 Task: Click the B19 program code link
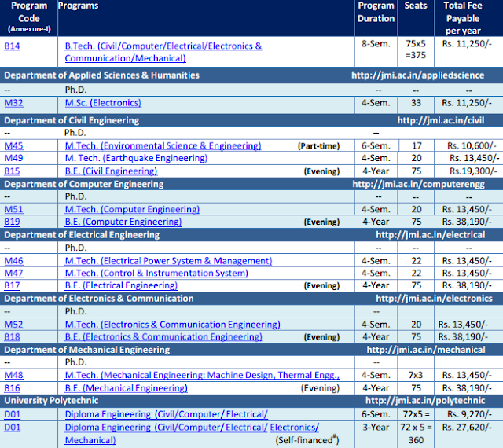click(x=12, y=222)
